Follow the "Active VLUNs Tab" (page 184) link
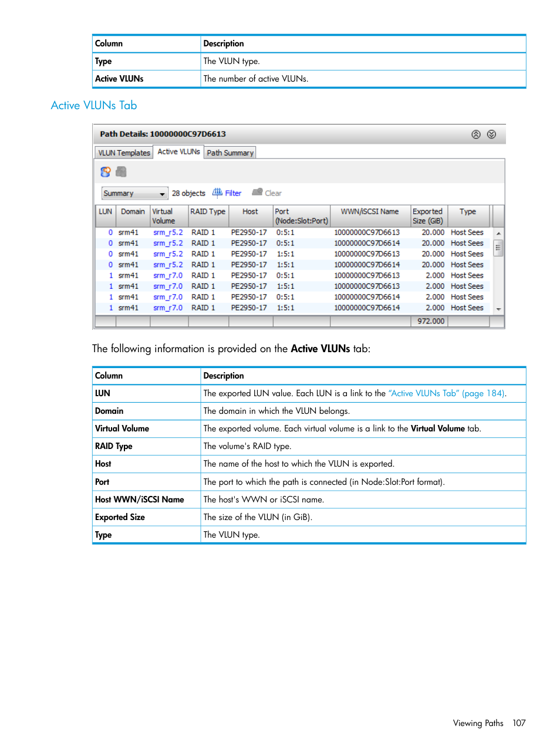The image size is (560, 746). pyautogui.click(x=446, y=393)
